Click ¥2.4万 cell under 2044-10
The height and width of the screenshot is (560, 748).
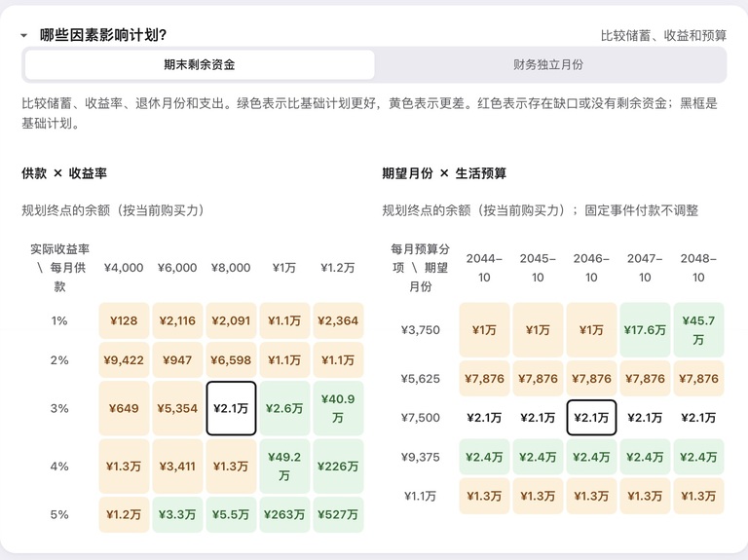pyautogui.click(x=484, y=457)
